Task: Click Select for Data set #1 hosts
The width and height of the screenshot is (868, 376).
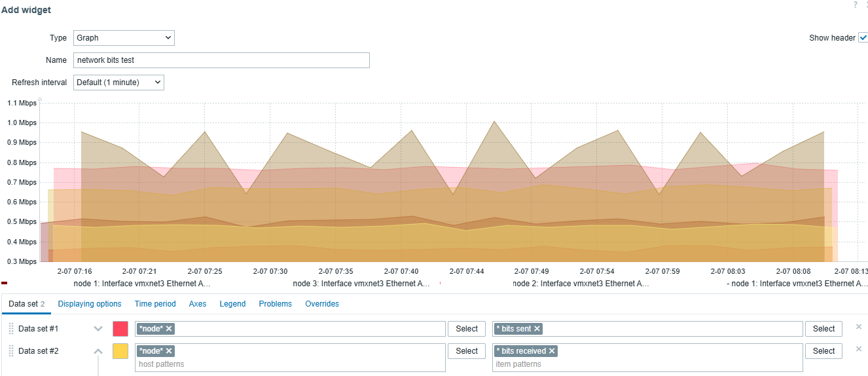Action: tap(467, 329)
